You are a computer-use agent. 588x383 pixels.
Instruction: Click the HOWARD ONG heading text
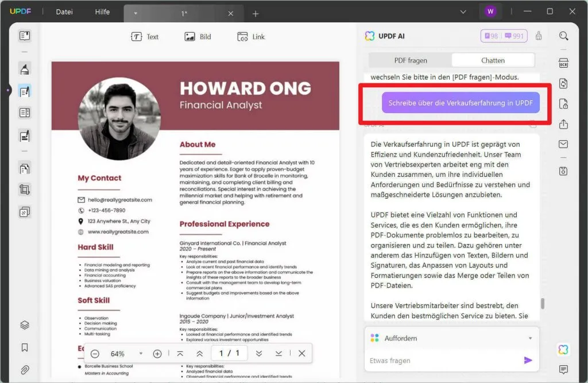tap(245, 88)
